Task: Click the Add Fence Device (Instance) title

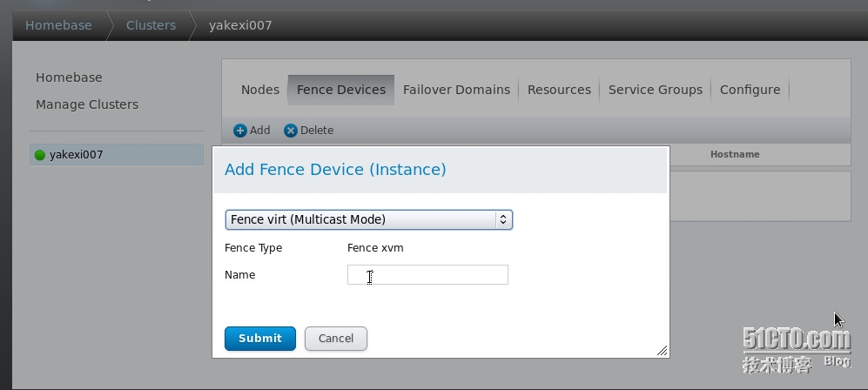Action: 335,169
